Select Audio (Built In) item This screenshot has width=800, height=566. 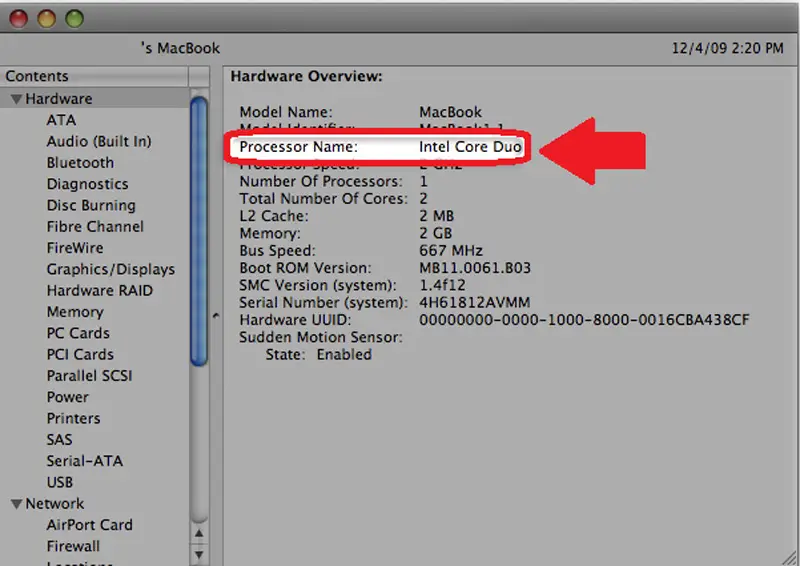click(x=99, y=141)
